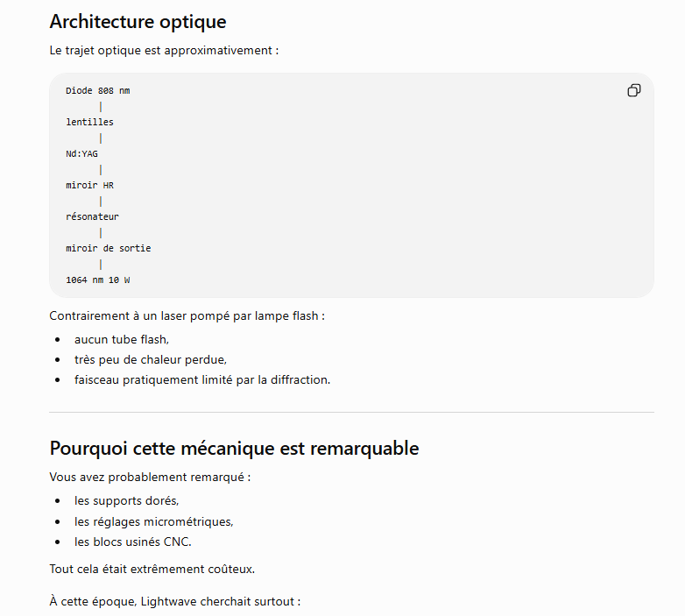
Task: Click the "Diode 808 nm" code line
Action: 98,91
